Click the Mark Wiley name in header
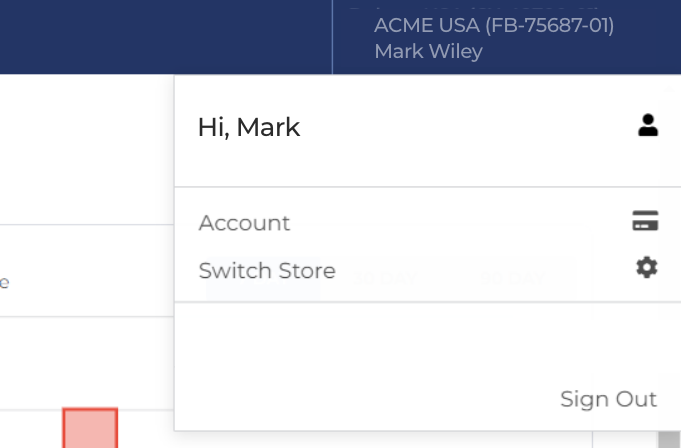688x448 pixels. (x=428, y=51)
